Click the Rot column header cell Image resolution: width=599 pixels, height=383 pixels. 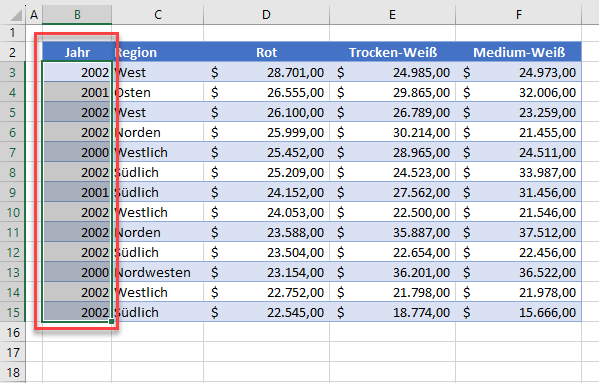[x=266, y=52]
